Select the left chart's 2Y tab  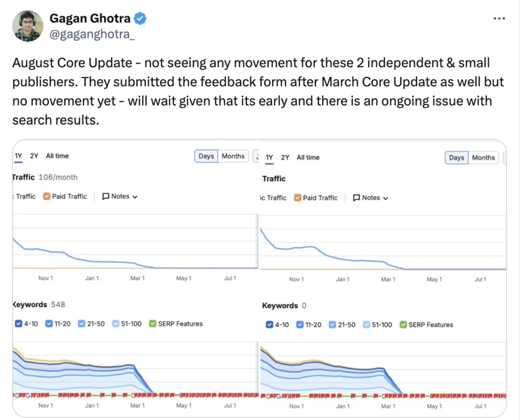[34, 156]
